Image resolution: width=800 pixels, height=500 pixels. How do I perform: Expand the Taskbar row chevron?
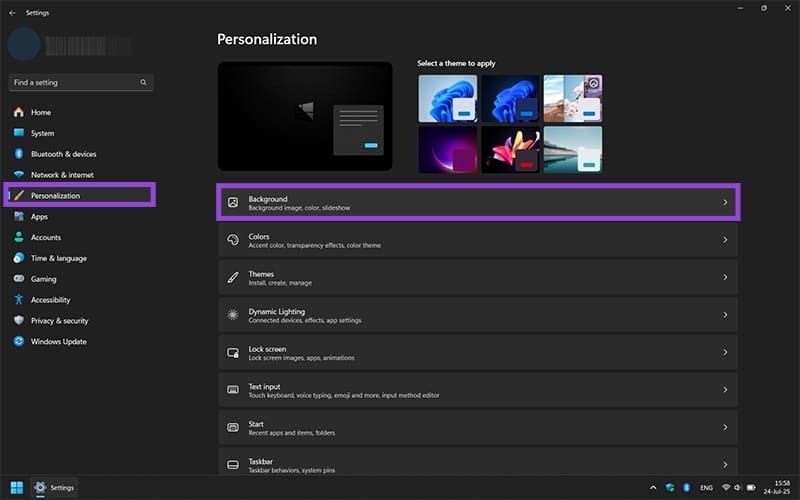pos(725,465)
